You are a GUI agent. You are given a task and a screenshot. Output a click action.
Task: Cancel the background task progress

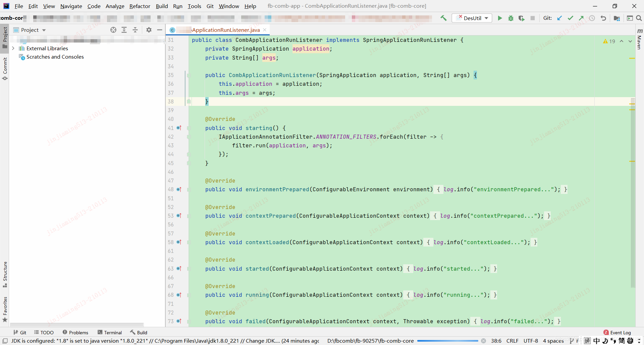point(483,341)
